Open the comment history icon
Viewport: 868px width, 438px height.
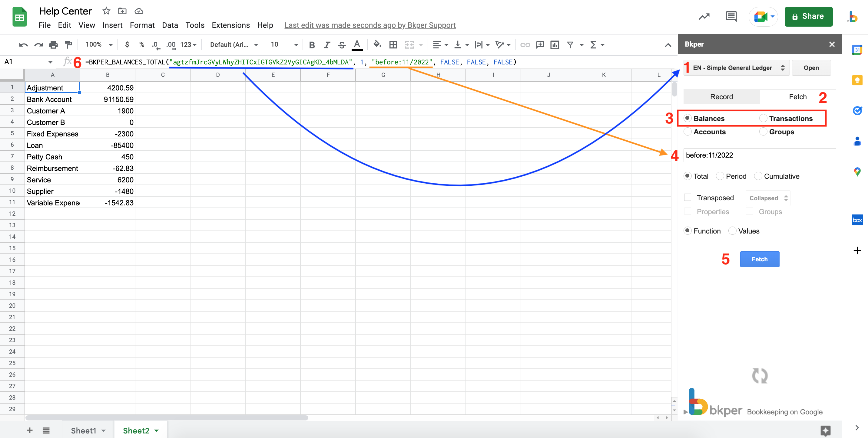point(731,16)
